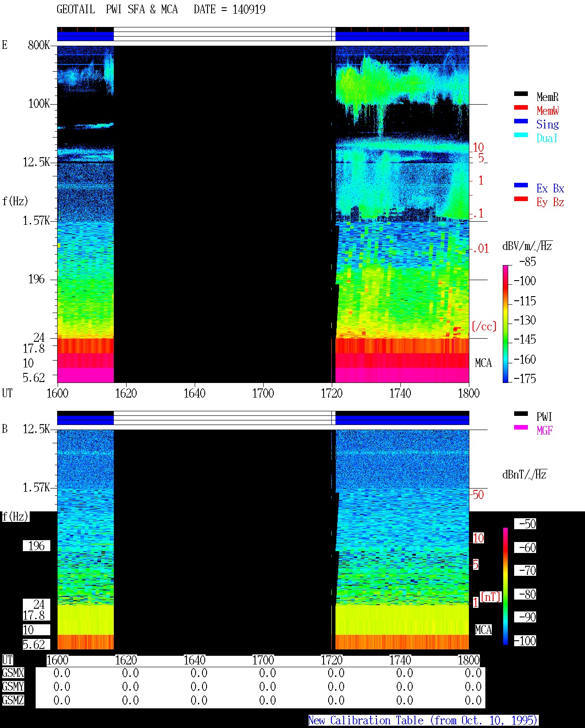Click the dBV/m/√Hz unit label
585x728 pixels.
point(527,246)
